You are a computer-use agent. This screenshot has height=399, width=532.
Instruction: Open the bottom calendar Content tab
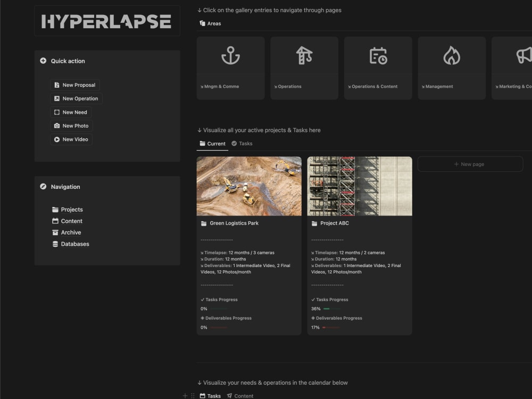pyautogui.click(x=240, y=396)
